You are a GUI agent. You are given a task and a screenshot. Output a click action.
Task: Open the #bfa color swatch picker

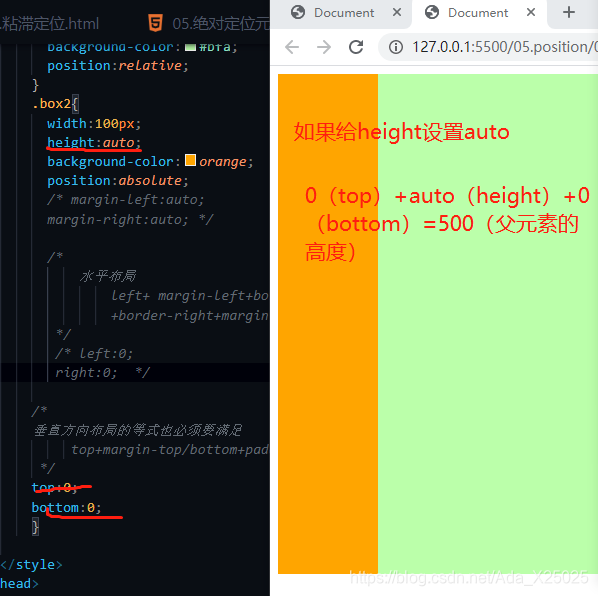coord(190,47)
